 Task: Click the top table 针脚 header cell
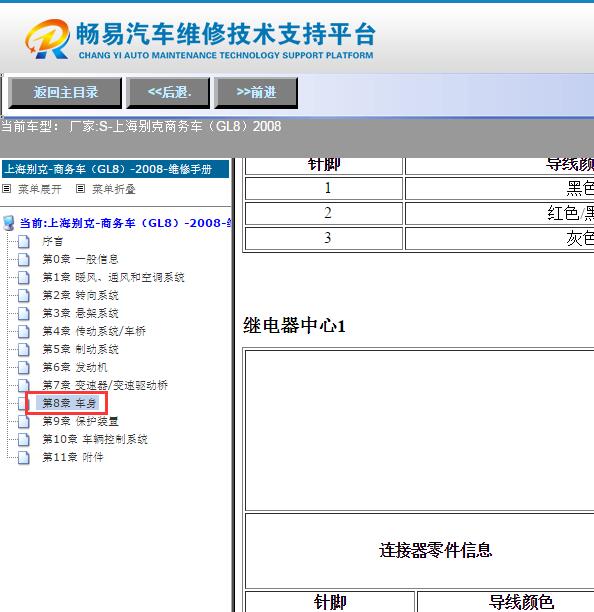point(324,165)
